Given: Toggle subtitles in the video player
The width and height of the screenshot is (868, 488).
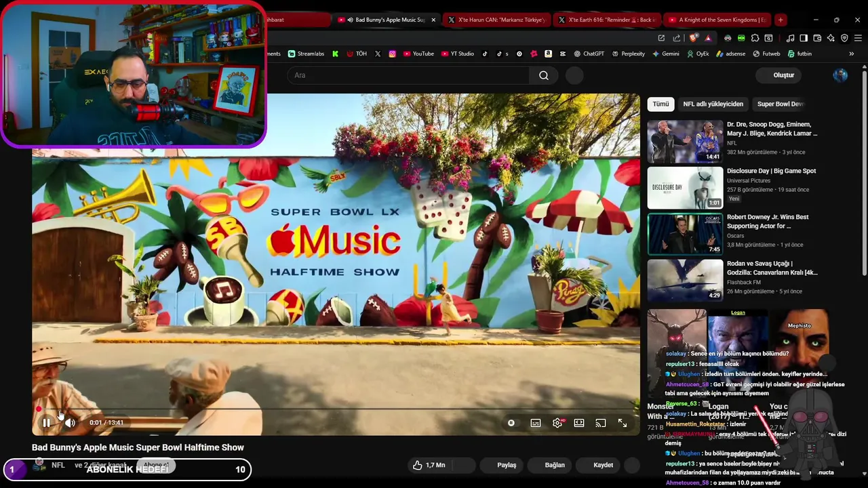Looking at the screenshot, I should tap(536, 423).
